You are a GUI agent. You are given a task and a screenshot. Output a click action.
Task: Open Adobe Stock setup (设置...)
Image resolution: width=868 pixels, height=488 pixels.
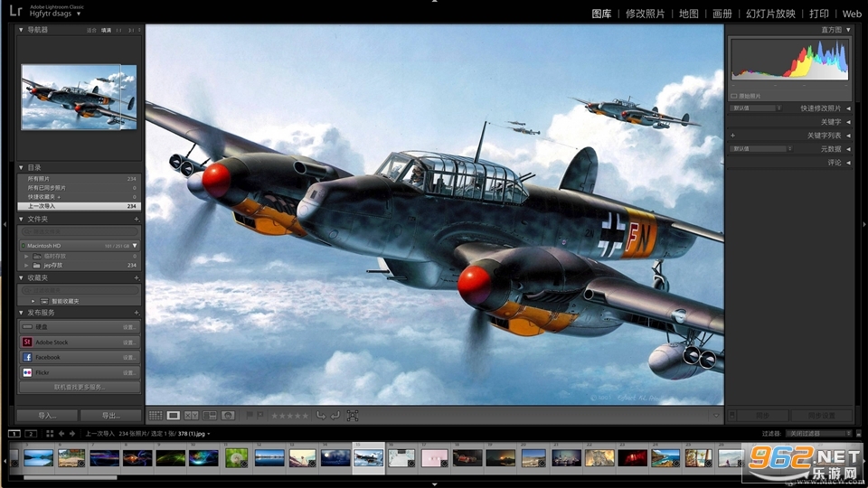click(129, 343)
